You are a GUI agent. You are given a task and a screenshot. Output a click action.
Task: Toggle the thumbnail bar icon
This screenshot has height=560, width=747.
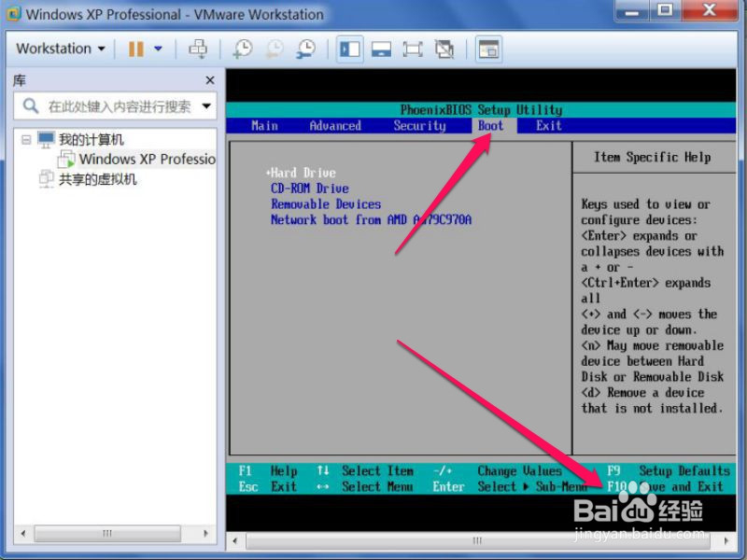pos(381,49)
